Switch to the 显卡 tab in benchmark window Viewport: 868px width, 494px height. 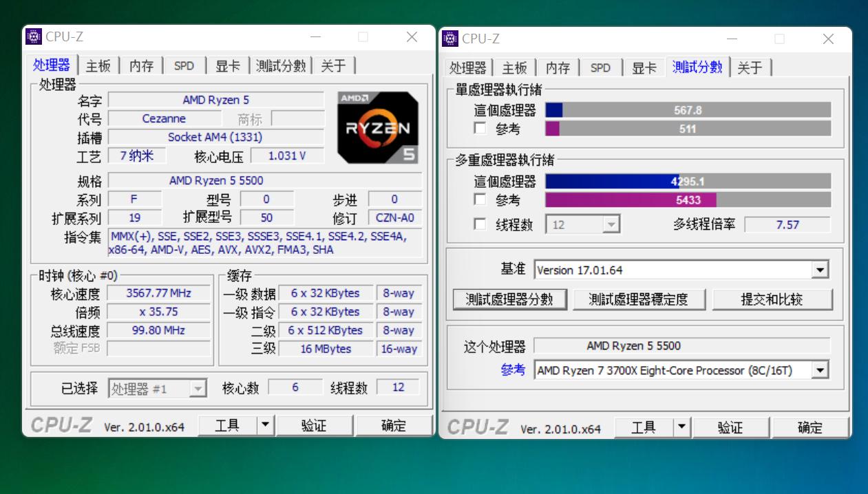[x=643, y=68]
